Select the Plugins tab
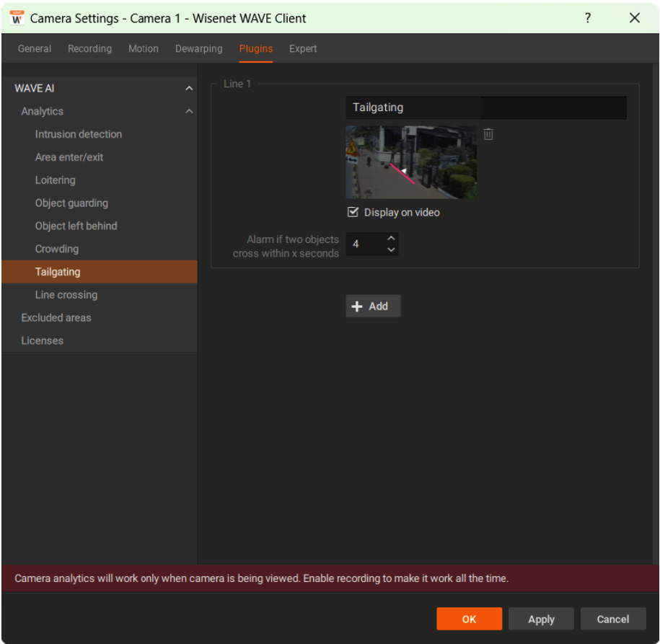 click(x=256, y=49)
